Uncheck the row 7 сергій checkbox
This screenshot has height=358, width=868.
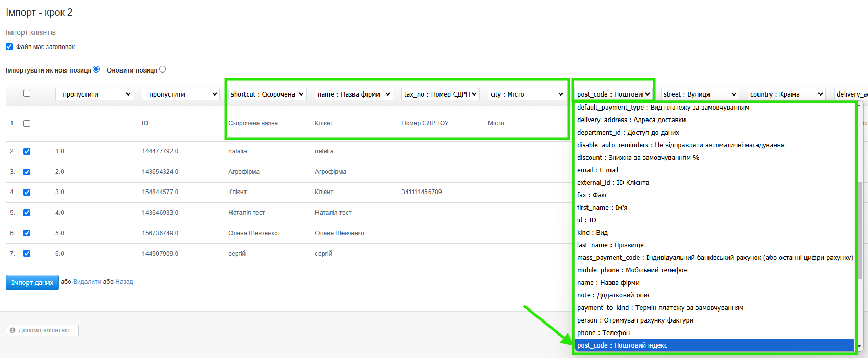(x=27, y=254)
